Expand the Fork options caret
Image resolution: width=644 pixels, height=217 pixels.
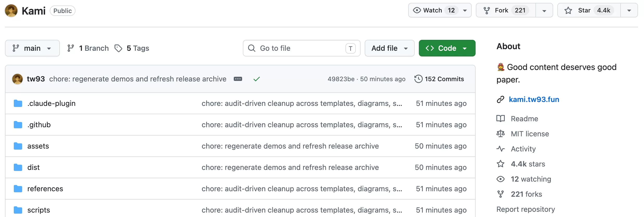(544, 10)
